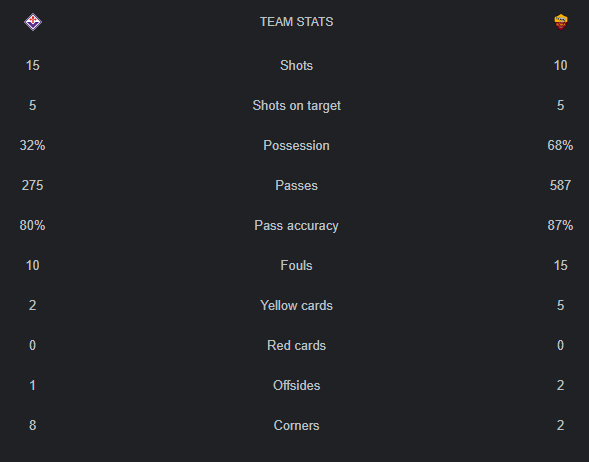The height and width of the screenshot is (462, 589).
Task: Click the Shots stat label
Action: (x=296, y=65)
